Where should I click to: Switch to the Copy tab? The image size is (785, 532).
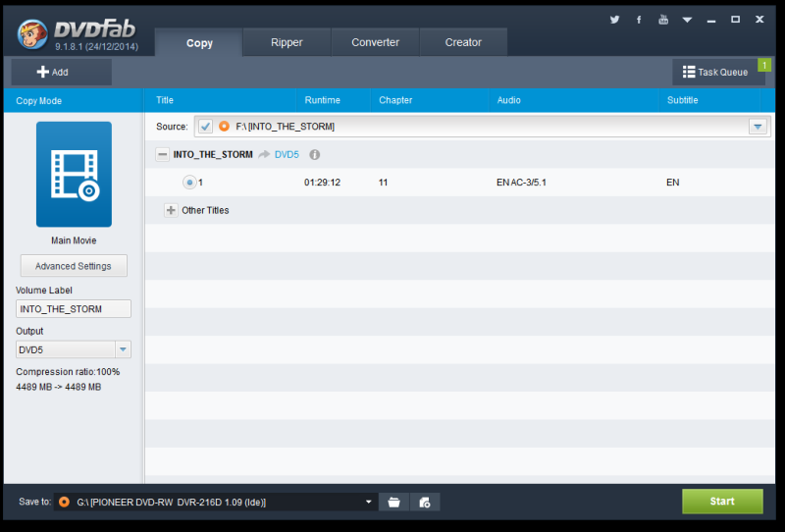click(x=199, y=42)
